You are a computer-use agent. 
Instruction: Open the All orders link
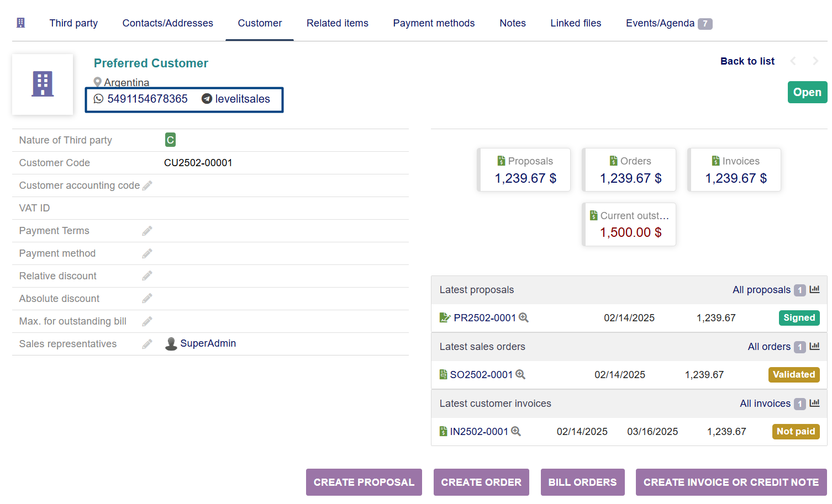[x=768, y=347]
